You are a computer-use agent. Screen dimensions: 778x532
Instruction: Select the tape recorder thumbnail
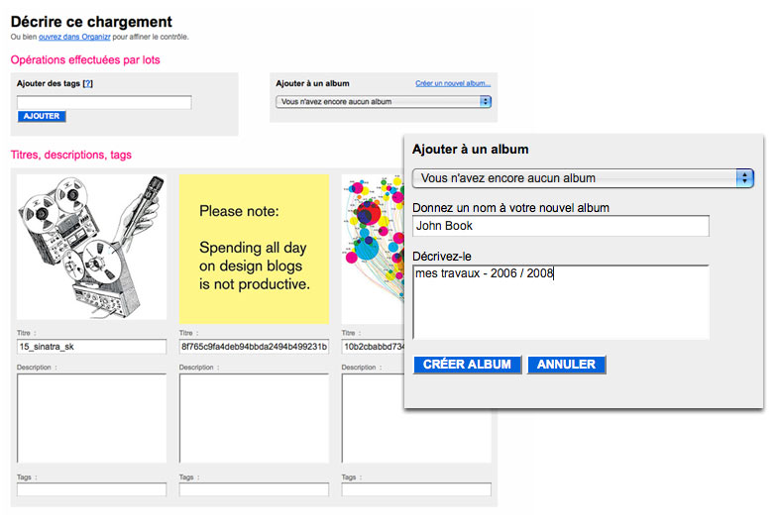[92, 247]
